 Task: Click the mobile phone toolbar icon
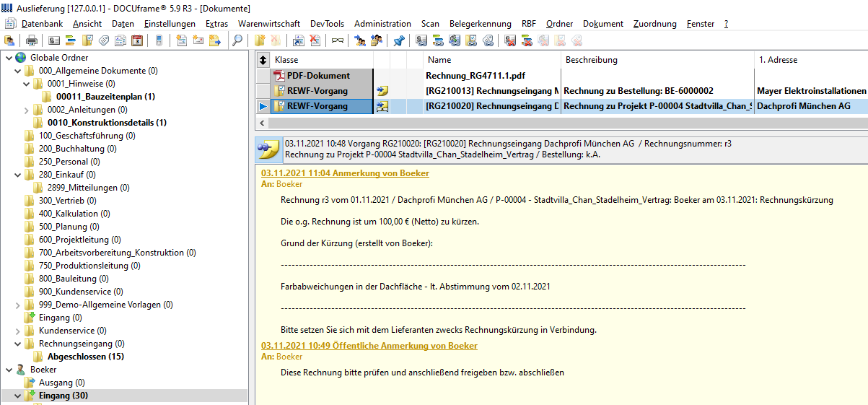point(159,40)
